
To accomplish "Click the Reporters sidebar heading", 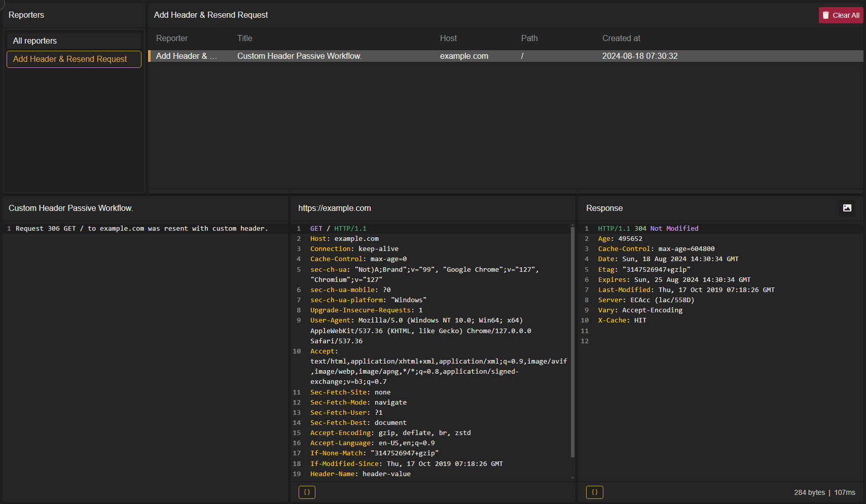I will 26,15.
